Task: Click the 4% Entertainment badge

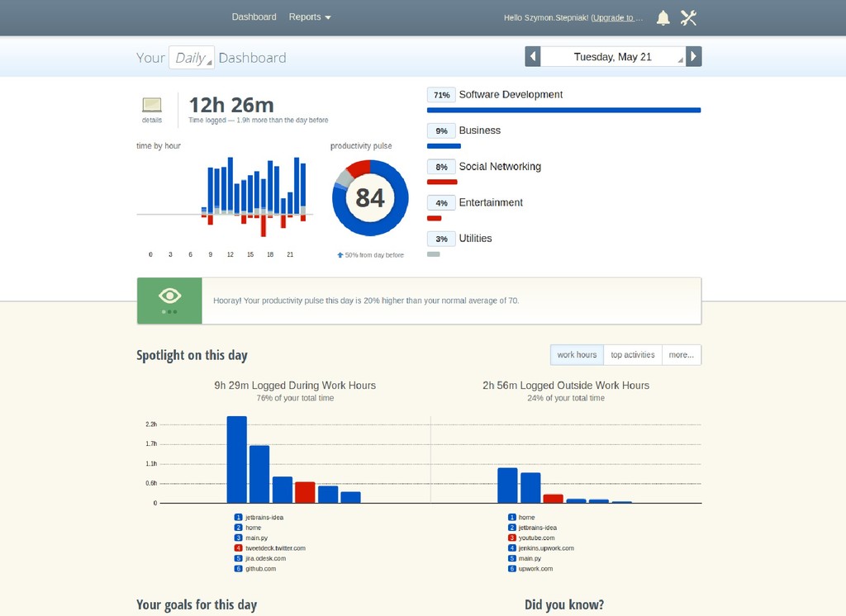Action: coord(441,203)
